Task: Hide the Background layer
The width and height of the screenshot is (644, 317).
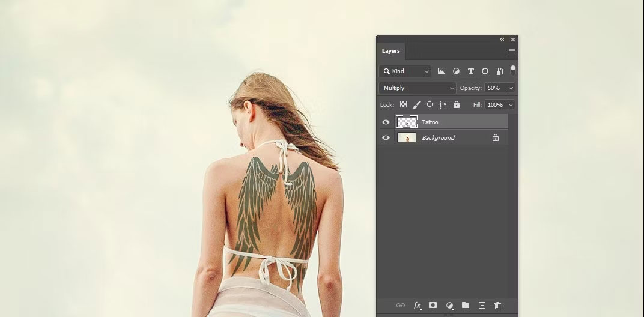Action: (386, 137)
